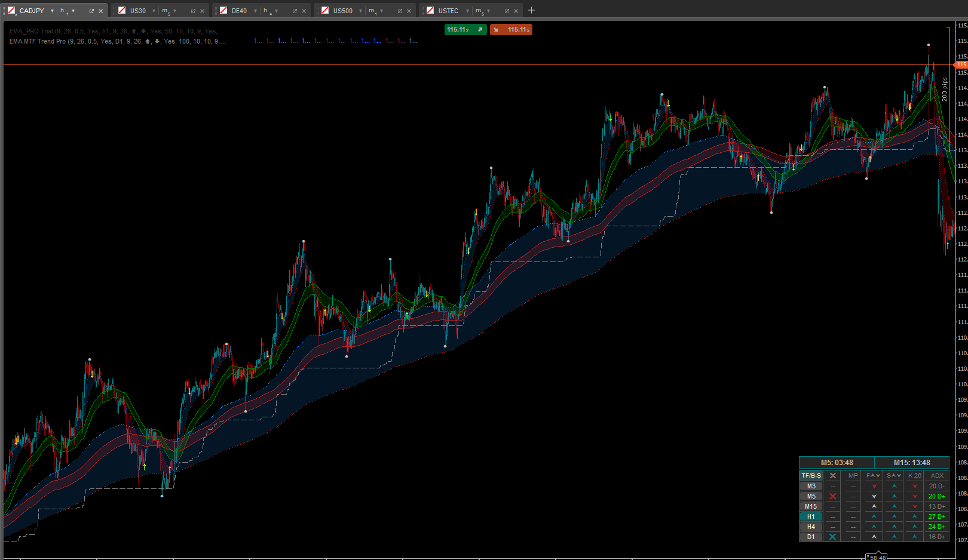Click the teal X in the D1 row
The image size is (968, 560).
(x=832, y=537)
